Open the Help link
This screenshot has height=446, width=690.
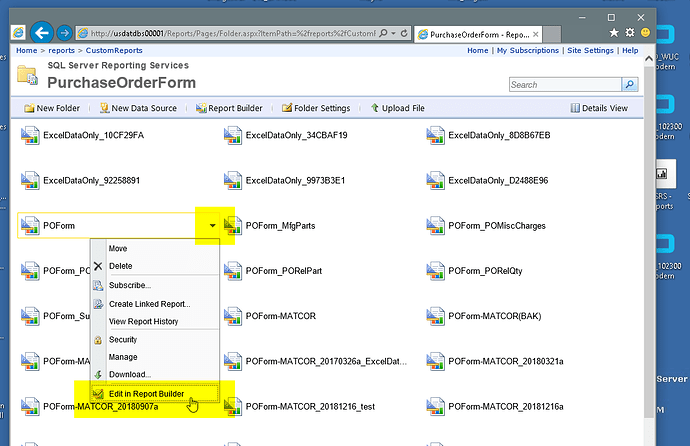(x=630, y=51)
